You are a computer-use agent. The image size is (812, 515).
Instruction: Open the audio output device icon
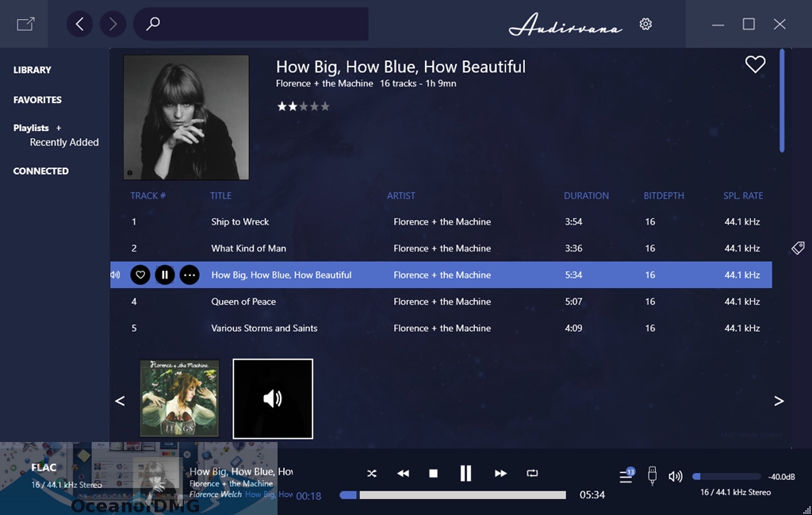click(652, 475)
